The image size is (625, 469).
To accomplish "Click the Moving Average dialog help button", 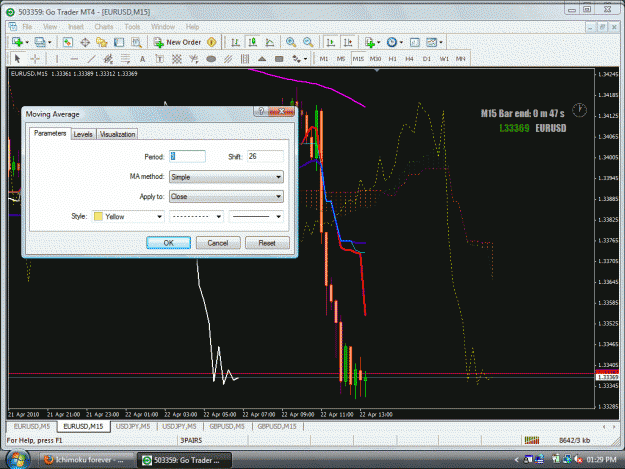I will point(261,111).
